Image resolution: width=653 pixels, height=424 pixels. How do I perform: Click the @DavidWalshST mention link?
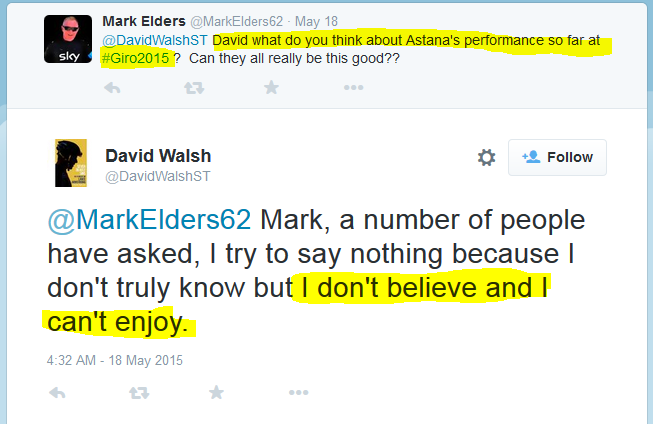155,41
